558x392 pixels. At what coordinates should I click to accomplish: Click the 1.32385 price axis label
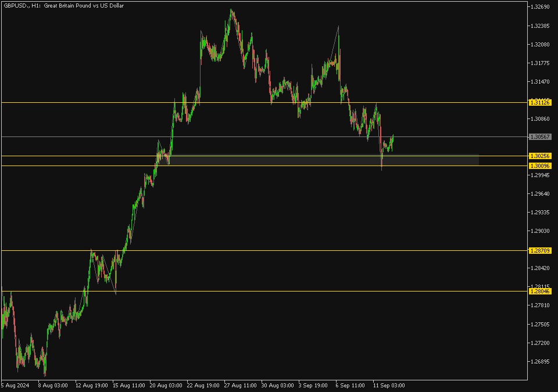540,26
